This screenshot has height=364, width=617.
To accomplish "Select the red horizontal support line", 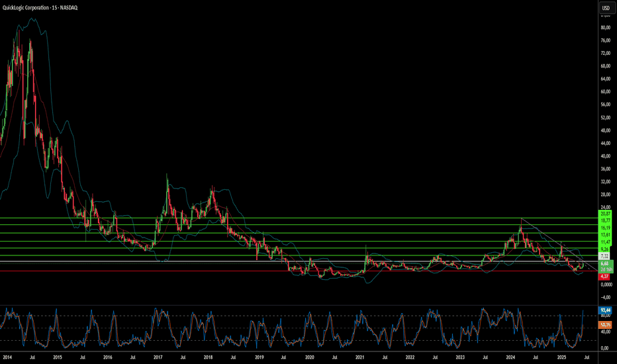I will [299, 271].
